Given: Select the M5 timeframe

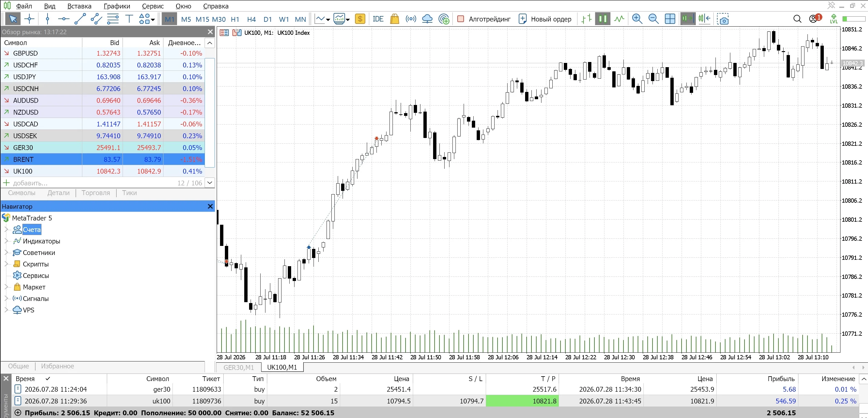Looking at the screenshot, I should (x=186, y=19).
